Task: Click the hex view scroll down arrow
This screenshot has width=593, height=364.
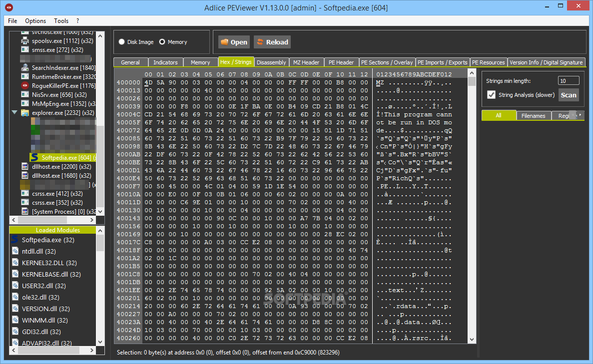Action: click(472, 339)
